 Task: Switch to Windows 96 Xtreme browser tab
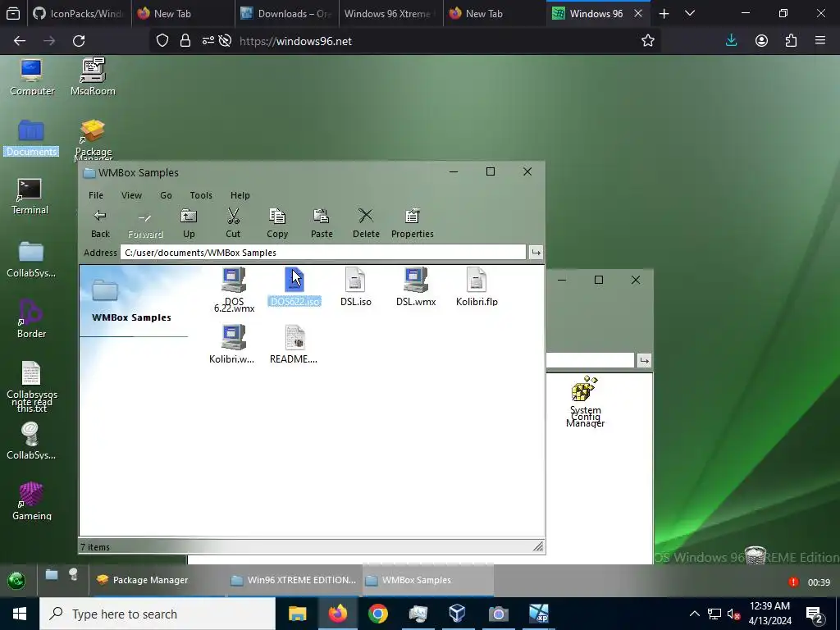[x=391, y=13]
